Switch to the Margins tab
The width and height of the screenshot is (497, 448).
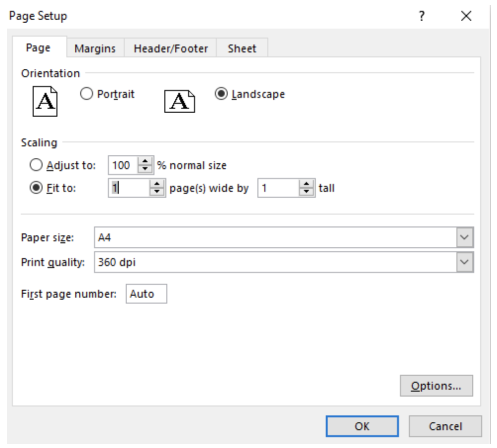click(x=95, y=48)
